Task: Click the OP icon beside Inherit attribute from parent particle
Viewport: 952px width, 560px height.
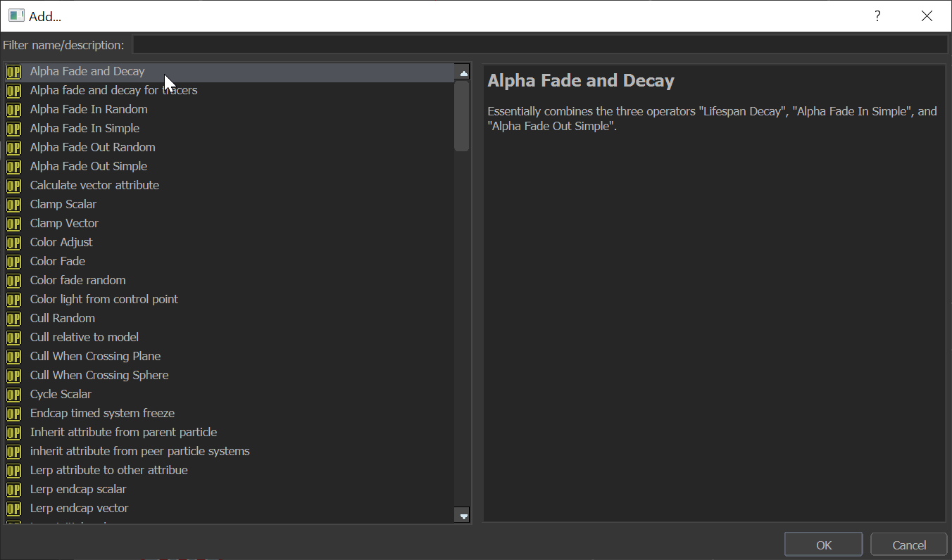Action: point(13,433)
